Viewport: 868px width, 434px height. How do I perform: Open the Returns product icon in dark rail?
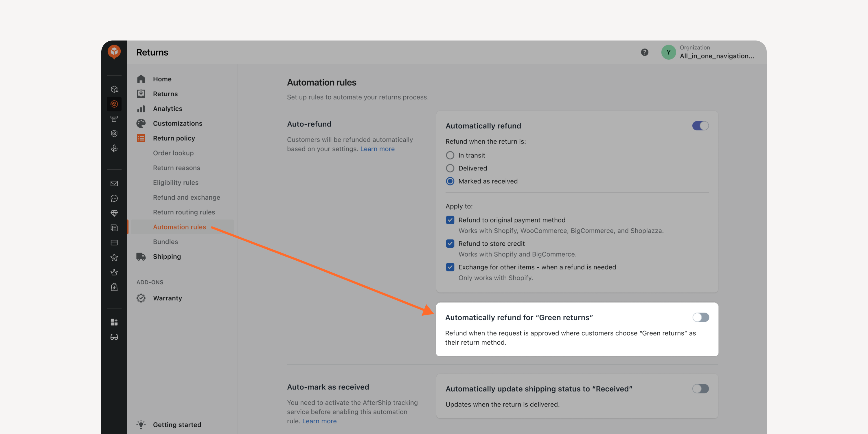(x=114, y=104)
